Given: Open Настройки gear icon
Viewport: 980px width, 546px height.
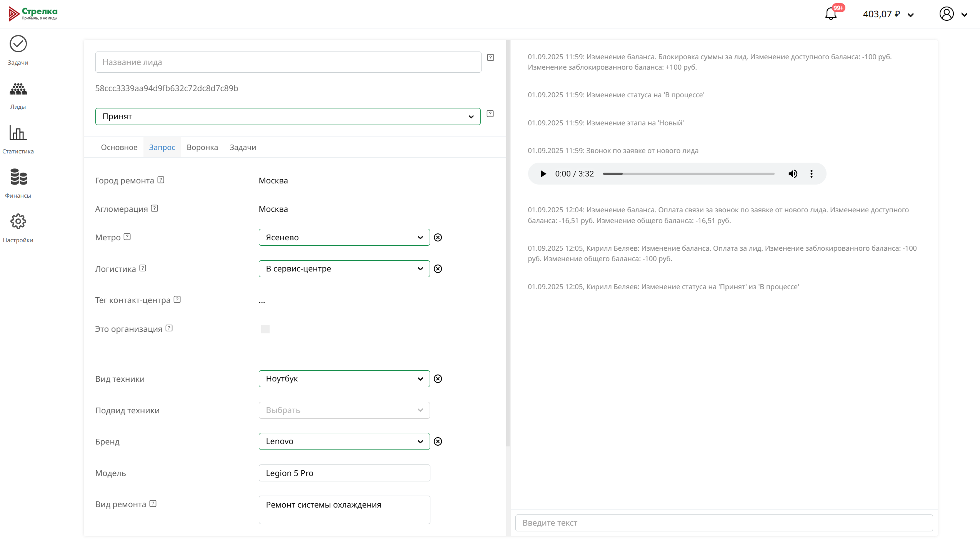Looking at the screenshot, I should tap(18, 228).
